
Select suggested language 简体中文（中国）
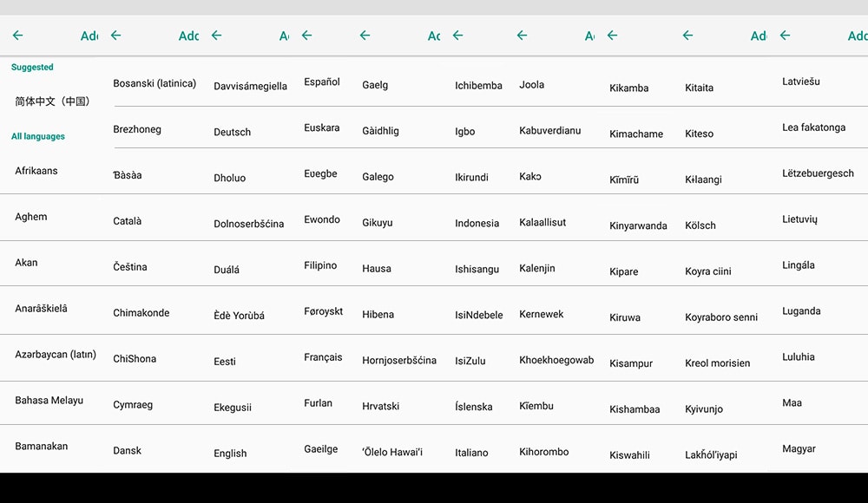coord(52,101)
